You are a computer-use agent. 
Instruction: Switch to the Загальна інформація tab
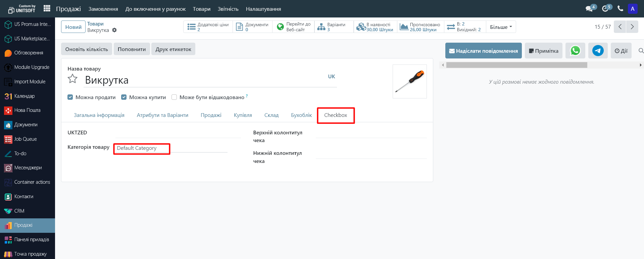[99, 115]
